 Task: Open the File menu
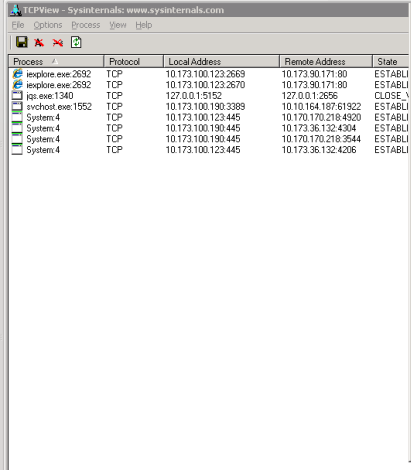[18, 25]
